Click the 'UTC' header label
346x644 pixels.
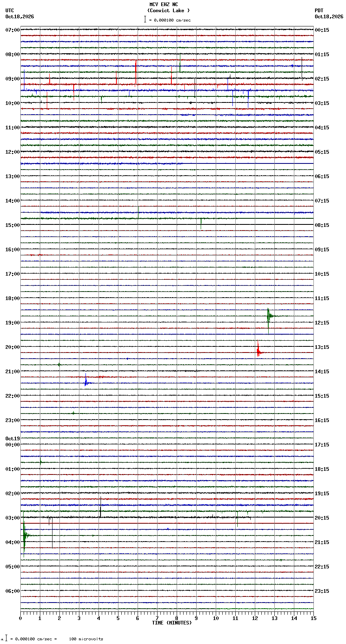pos(10,11)
